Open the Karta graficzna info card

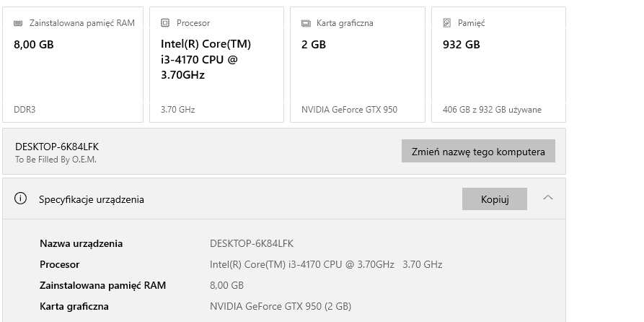[x=357, y=65]
